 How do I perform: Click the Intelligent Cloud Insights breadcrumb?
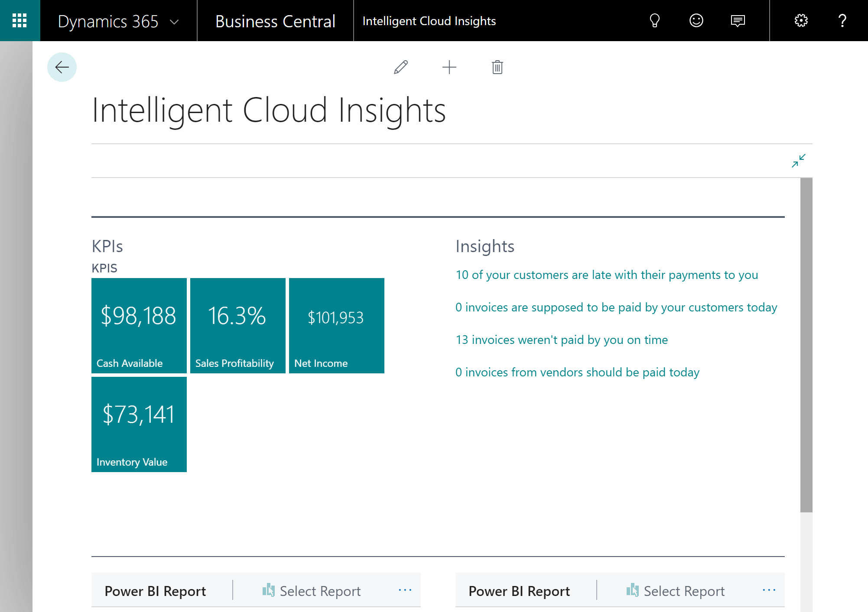click(x=429, y=21)
